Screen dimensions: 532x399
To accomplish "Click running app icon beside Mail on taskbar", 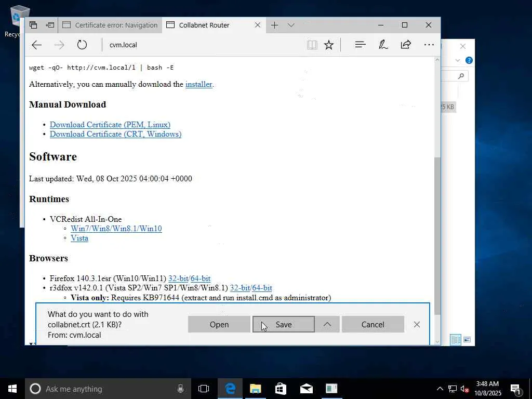I will pos(331,389).
